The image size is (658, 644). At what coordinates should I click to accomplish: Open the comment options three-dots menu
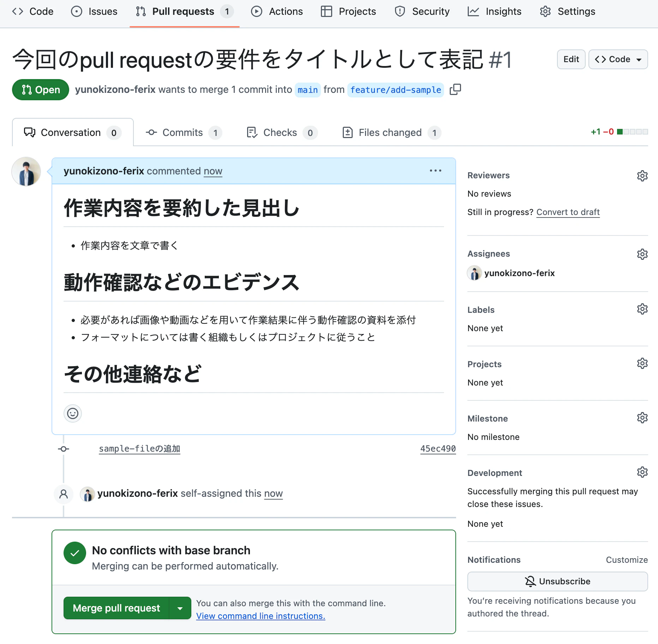(435, 171)
